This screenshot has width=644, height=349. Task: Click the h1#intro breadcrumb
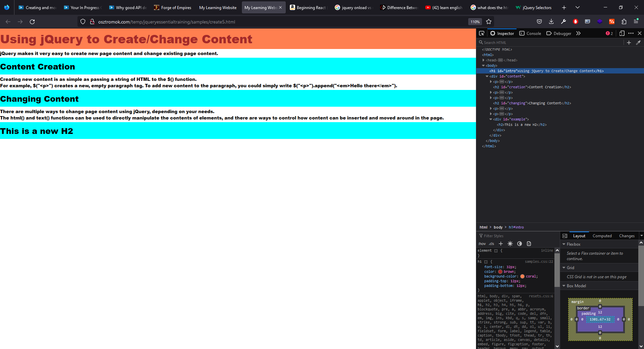pyautogui.click(x=516, y=227)
